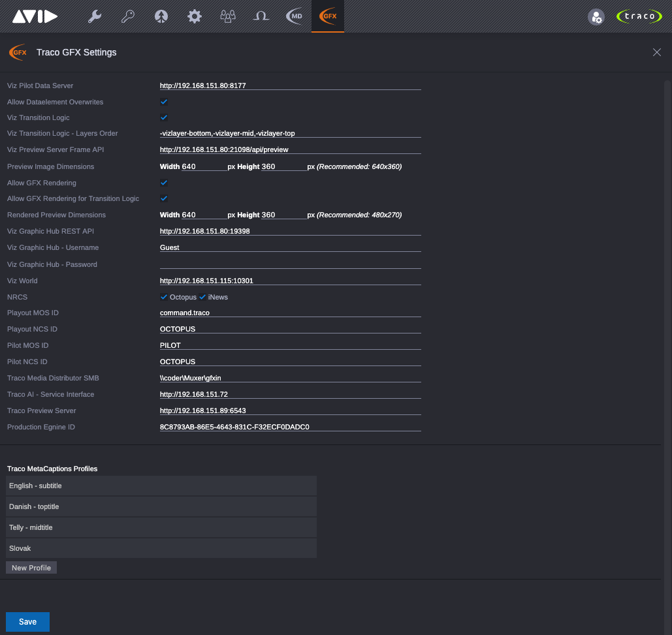Open the English - subtitle profile
Image resolution: width=672 pixels, height=635 pixels.
(x=161, y=486)
